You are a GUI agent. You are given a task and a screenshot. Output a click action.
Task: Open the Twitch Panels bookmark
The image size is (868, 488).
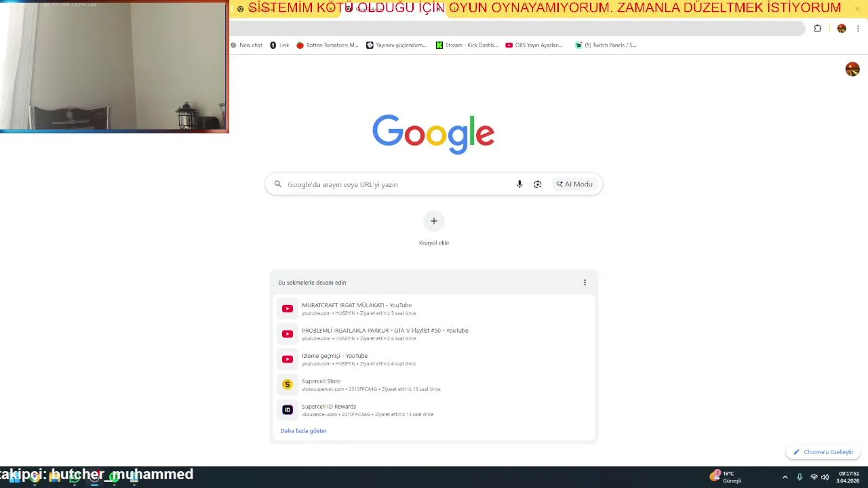pyautogui.click(x=606, y=45)
